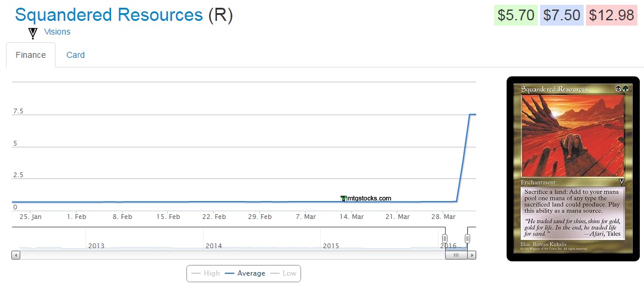Viewport: 644px width, 287px height.
Task: Open the Squandered Resources title link
Action: tap(109, 15)
